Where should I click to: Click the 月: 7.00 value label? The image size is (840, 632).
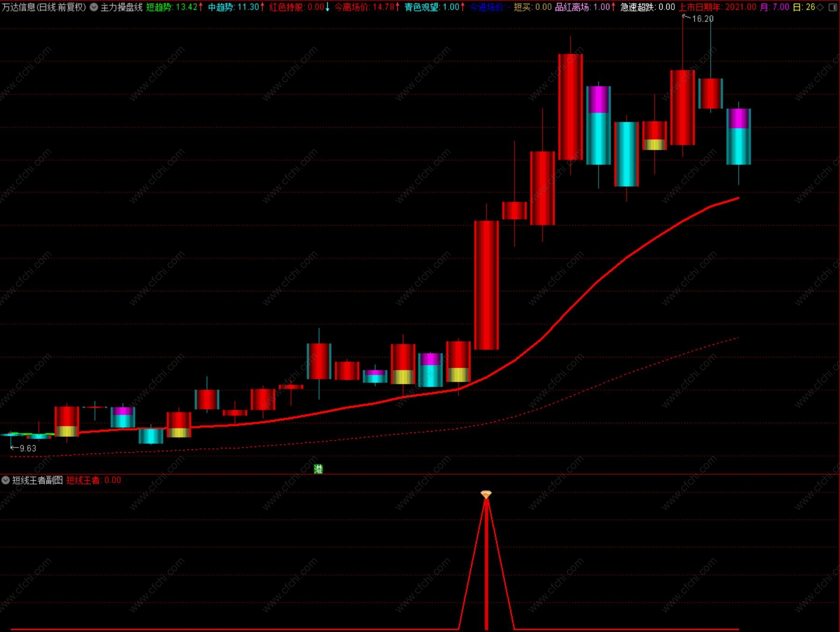click(x=774, y=7)
